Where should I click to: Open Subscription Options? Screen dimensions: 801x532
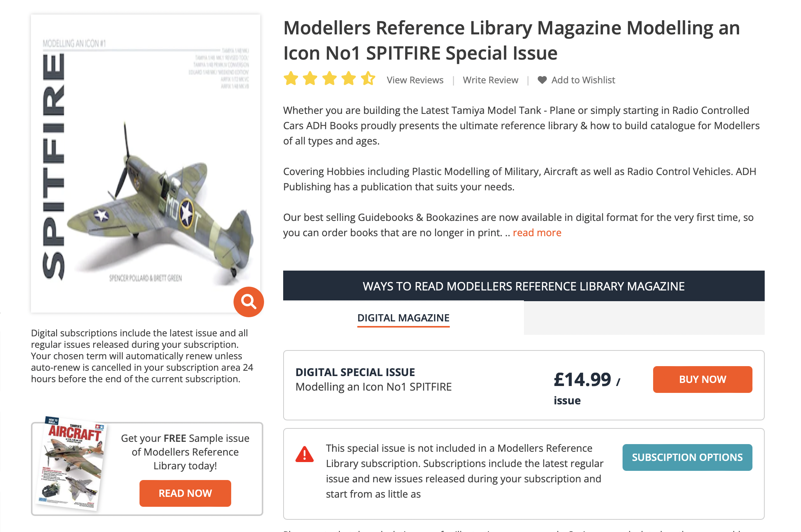click(x=687, y=457)
